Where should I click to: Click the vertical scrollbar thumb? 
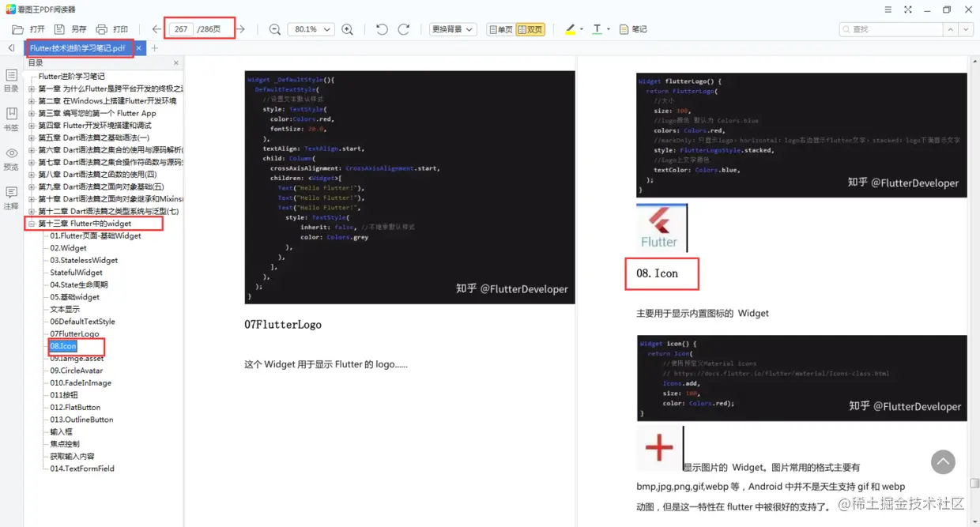click(x=975, y=483)
